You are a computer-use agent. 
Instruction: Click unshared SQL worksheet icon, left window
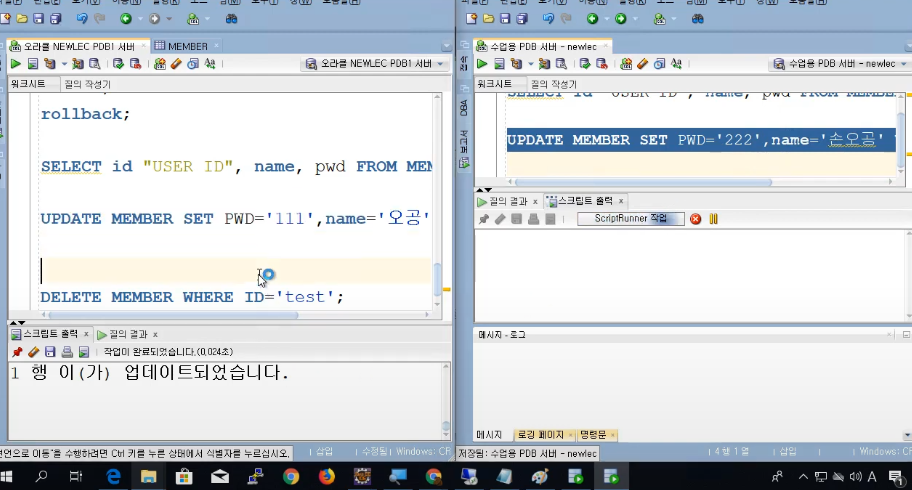[x=159, y=64]
